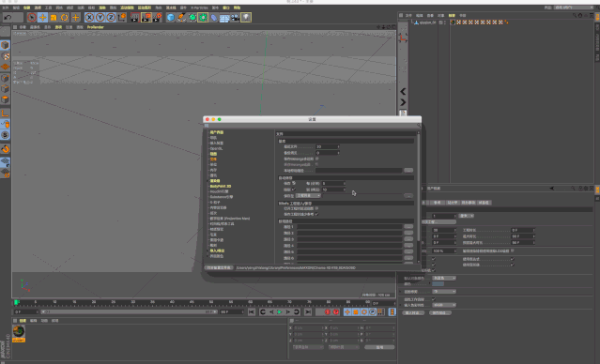Toggle the X axis lock
600x364 pixels.
pos(89,17)
